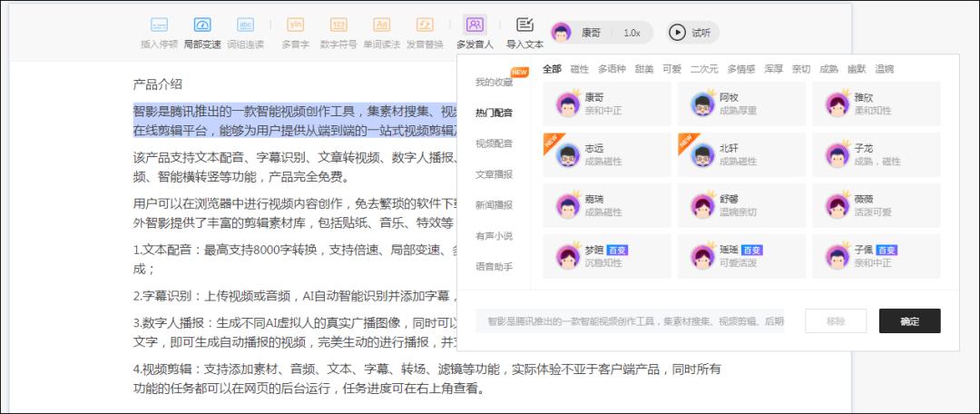Choose the 康哥 voice card avatar

[567, 104]
